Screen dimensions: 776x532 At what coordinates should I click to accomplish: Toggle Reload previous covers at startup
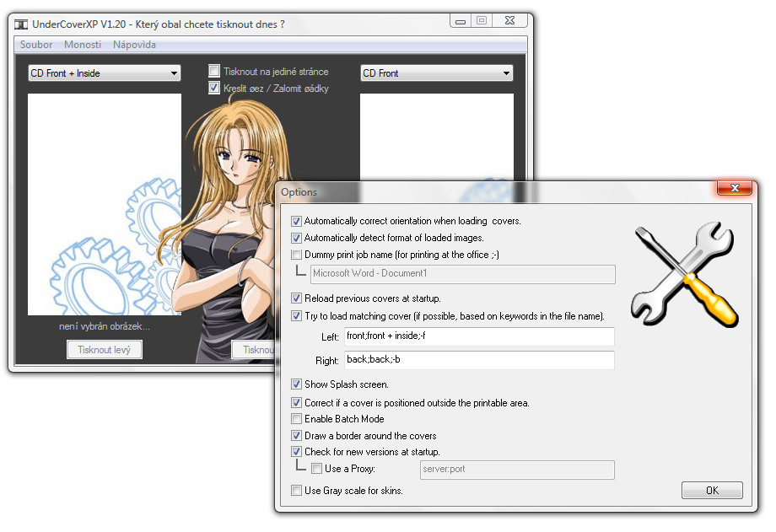296,298
